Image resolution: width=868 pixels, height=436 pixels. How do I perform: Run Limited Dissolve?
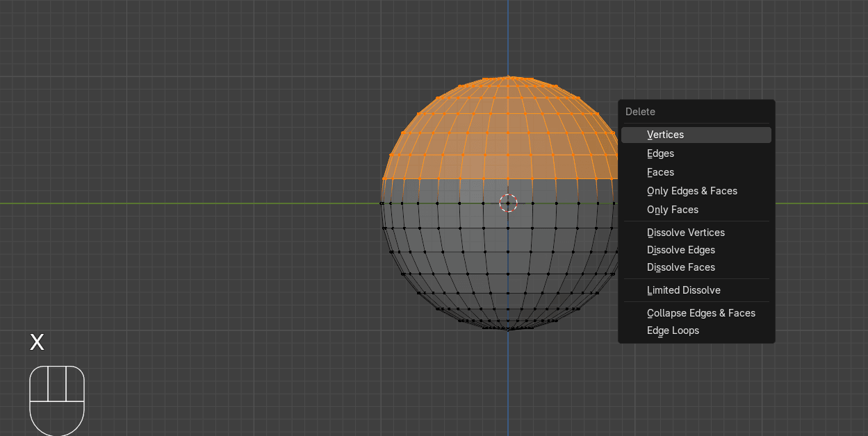tap(683, 290)
